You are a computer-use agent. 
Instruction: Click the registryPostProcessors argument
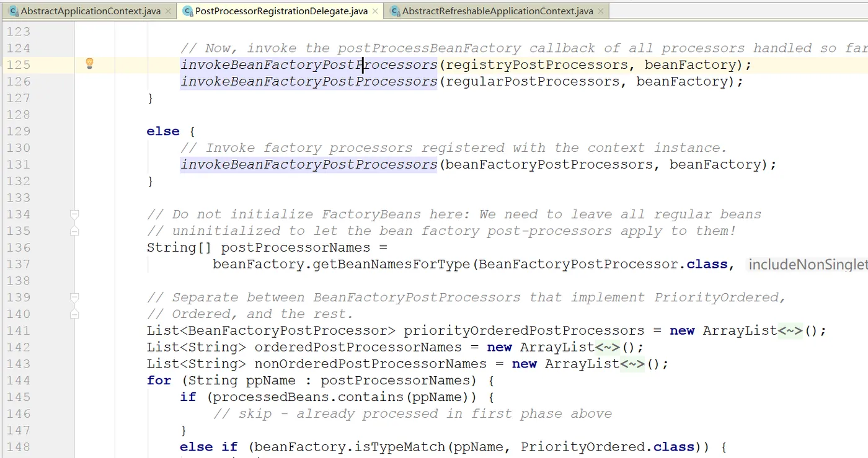(536, 64)
